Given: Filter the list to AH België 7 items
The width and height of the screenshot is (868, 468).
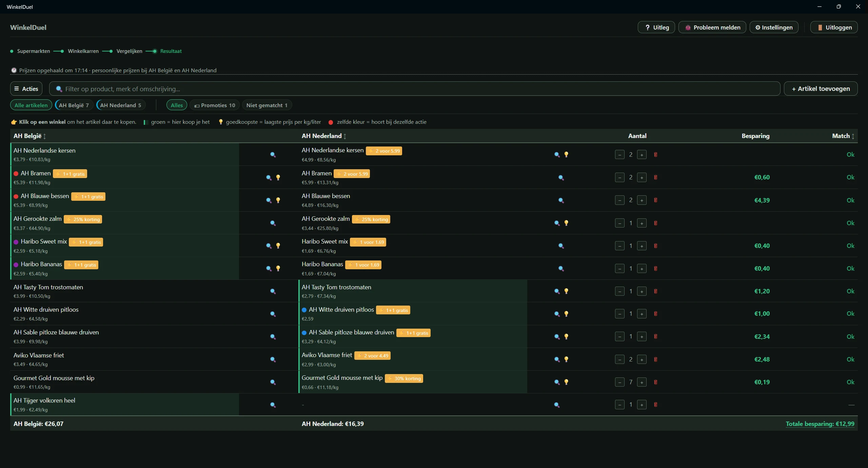Looking at the screenshot, I should pos(74,105).
